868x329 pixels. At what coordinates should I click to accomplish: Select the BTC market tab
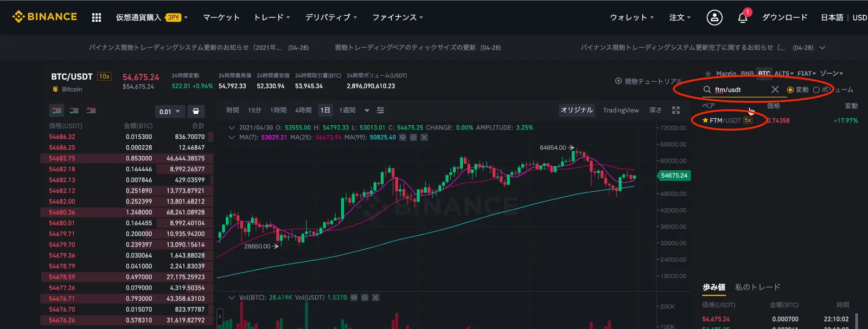[764, 74]
